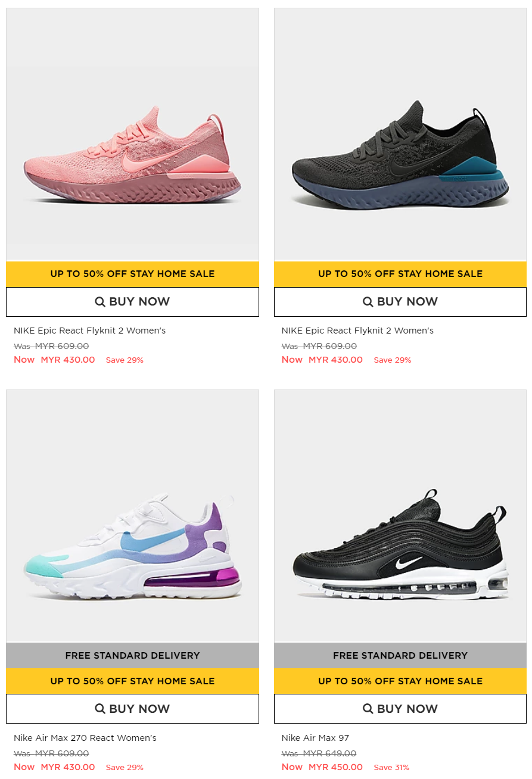Click Buy Now under the black Flyknit shoe
This screenshot has width=532, height=779.
tap(400, 302)
